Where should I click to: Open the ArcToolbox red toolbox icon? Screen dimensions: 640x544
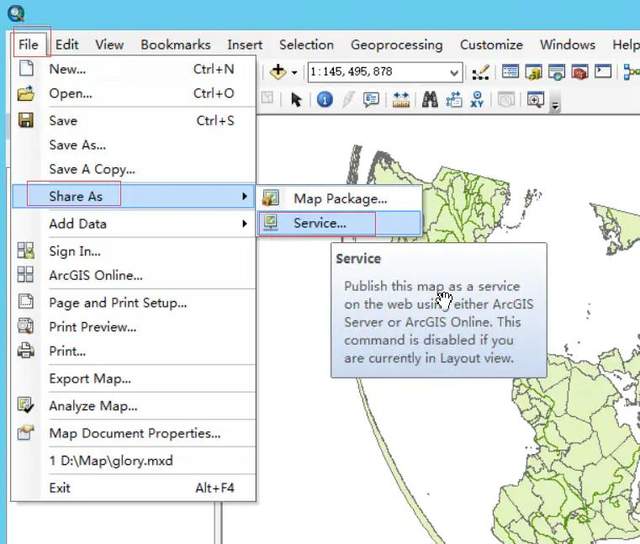pyautogui.click(x=580, y=72)
